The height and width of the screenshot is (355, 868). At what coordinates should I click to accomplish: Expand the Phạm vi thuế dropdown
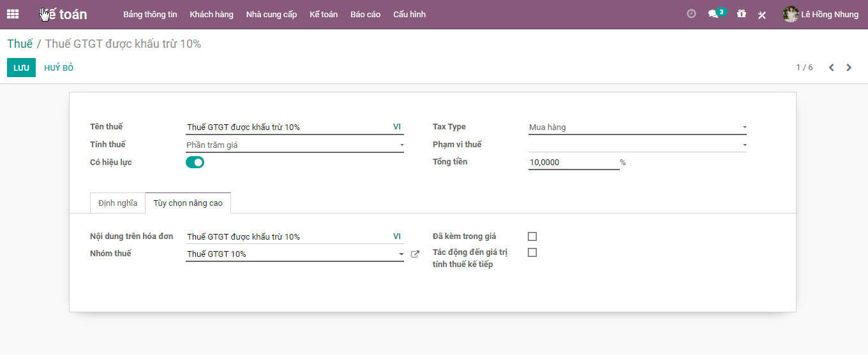[x=637, y=145]
